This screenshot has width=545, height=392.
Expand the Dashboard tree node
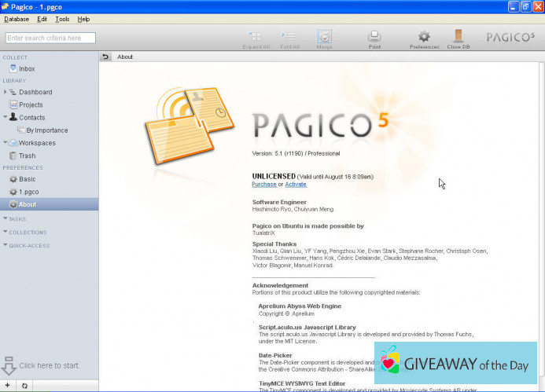tap(5, 92)
